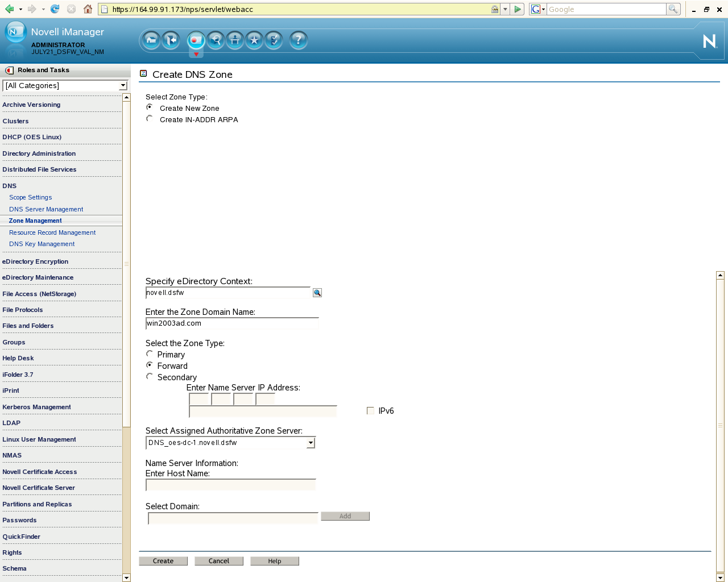Click the browser Back arrow
Screen dimensions: 728x582
9,9
